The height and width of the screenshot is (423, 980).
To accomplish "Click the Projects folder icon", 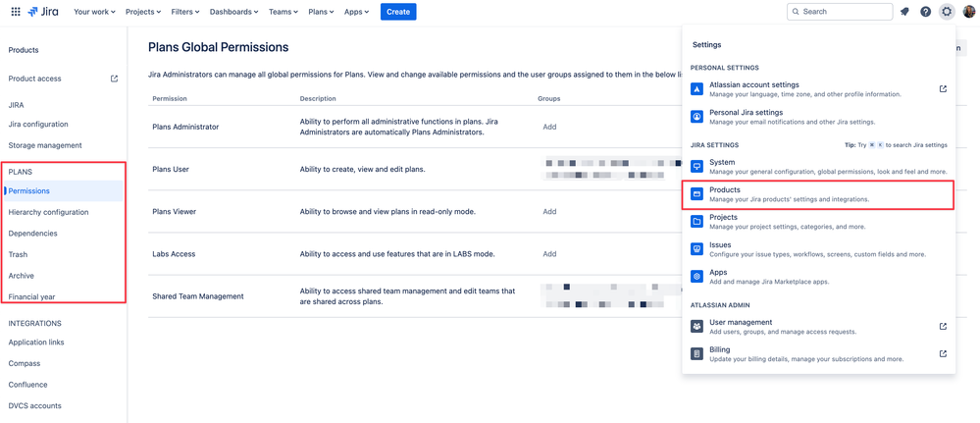I will pos(696,222).
